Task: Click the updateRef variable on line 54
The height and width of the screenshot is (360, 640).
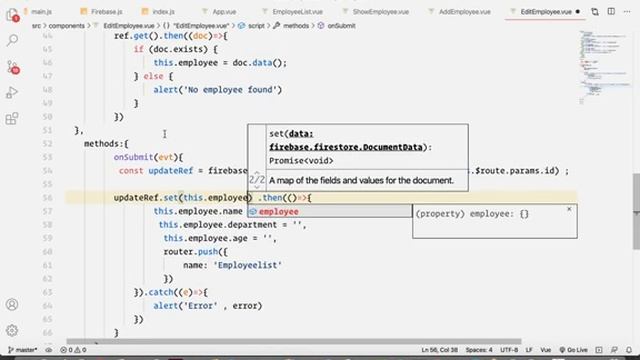Action: tap(170, 171)
